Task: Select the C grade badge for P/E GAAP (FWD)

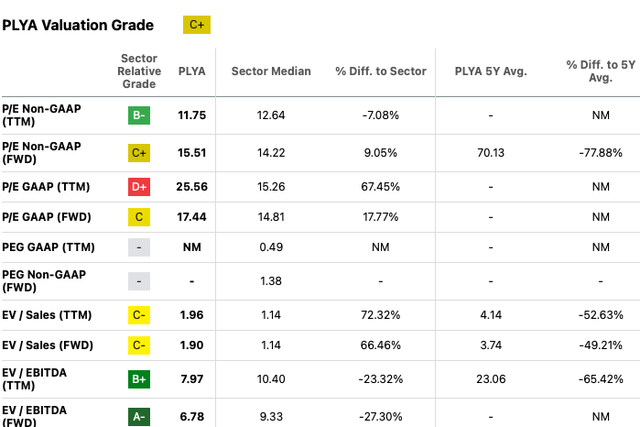Action: click(x=139, y=217)
